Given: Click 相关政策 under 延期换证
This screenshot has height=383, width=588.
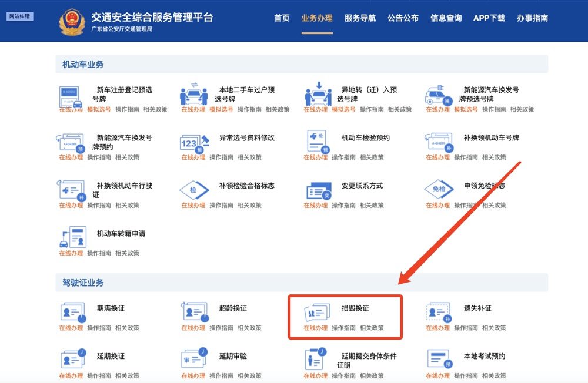Looking at the screenshot, I should click(x=127, y=375).
